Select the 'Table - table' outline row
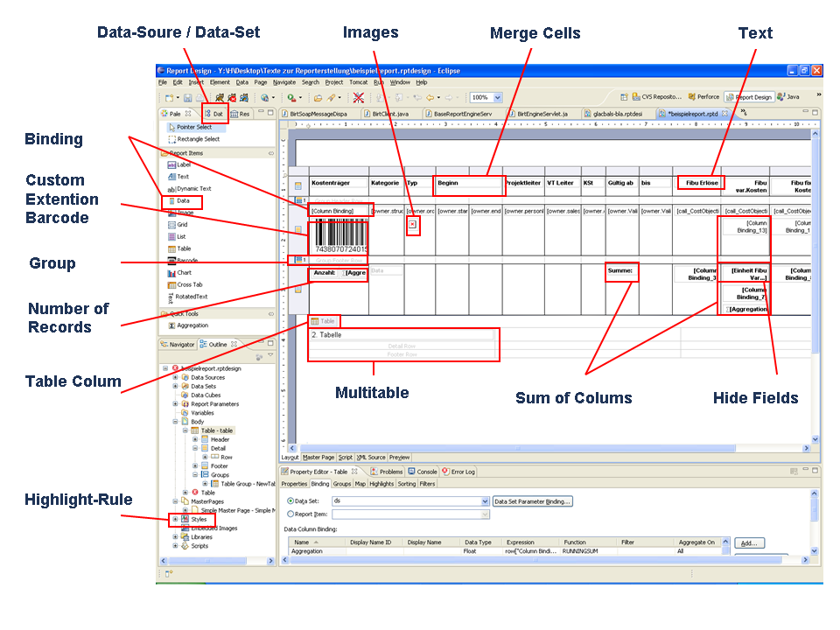Viewport: 840px width, 630px height. click(x=212, y=430)
